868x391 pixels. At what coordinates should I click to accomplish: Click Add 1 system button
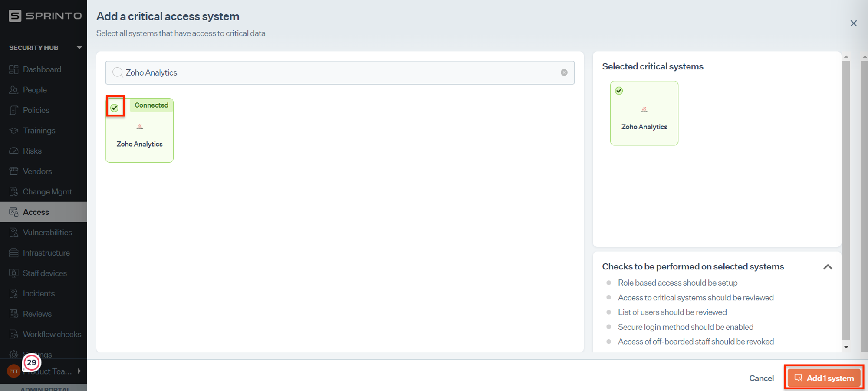824,378
